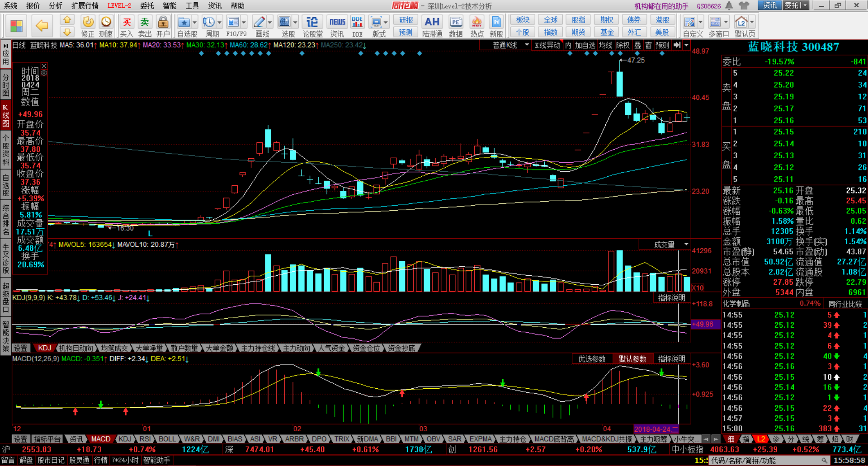Open the PE 数据 icon
This screenshot has width=868, height=466.
[455, 26]
